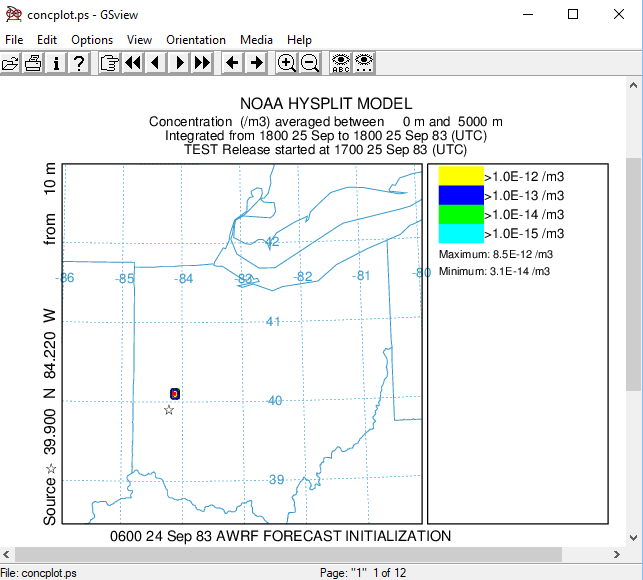Jump to next page with single right arrow
The image size is (643, 580).
179,63
